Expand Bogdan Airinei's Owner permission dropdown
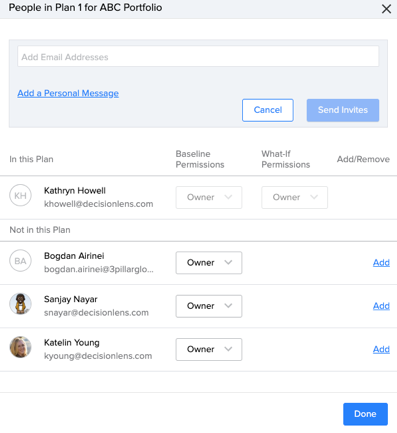The width and height of the screenshot is (397, 433). pos(209,263)
